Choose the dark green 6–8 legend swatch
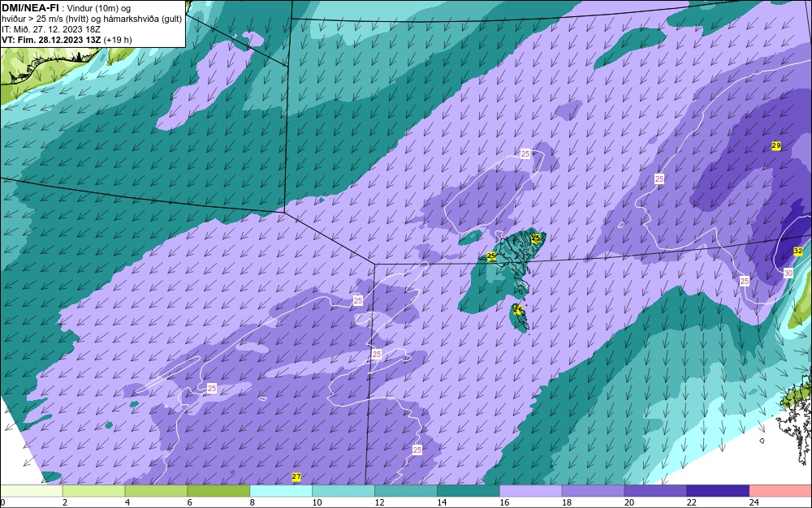 218,491
